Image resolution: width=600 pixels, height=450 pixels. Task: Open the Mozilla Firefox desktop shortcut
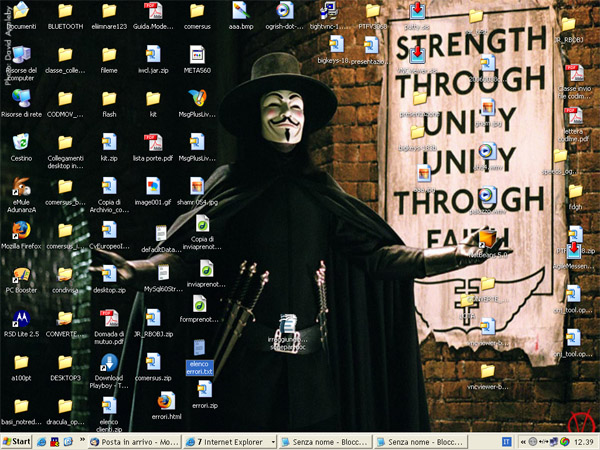coord(21,230)
